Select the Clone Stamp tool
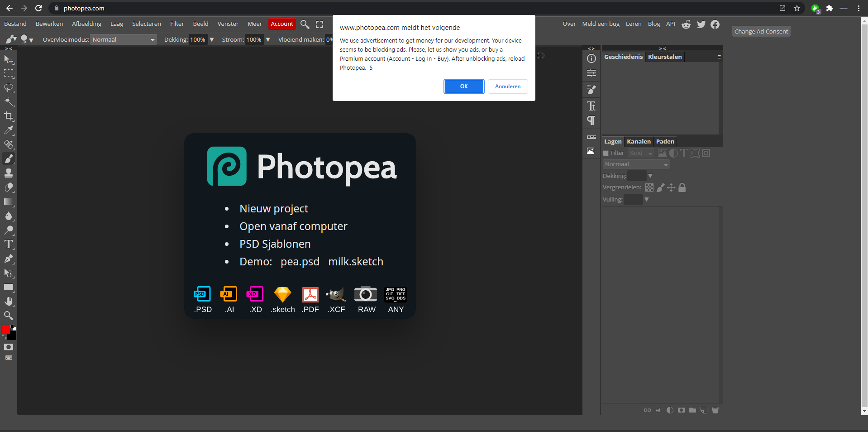Image resolution: width=868 pixels, height=432 pixels. coord(8,173)
